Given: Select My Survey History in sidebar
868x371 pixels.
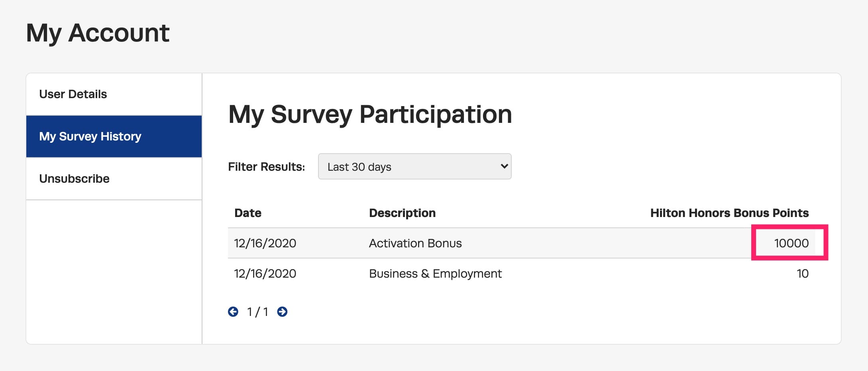Looking at the screenshot, I should (x=90, y=136).
